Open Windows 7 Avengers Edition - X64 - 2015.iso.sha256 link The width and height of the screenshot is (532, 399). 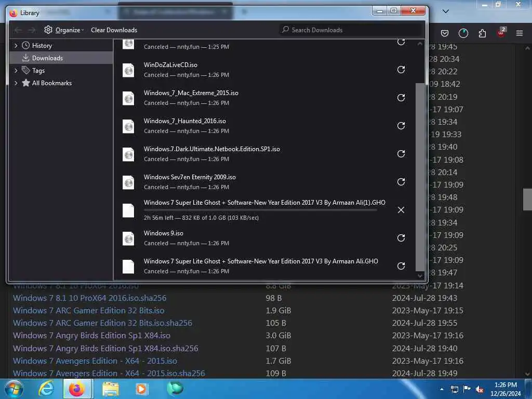click(x=109, y=374)
